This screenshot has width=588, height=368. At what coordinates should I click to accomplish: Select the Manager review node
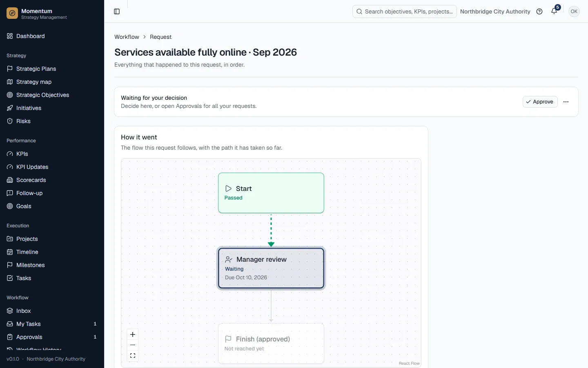[x=271, y=268]
